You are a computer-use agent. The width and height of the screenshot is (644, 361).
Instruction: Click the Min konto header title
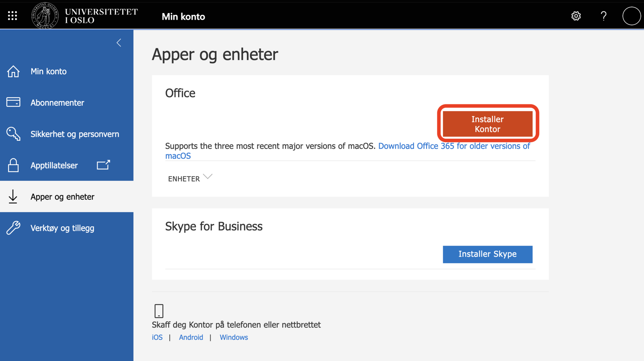point(183,16)
